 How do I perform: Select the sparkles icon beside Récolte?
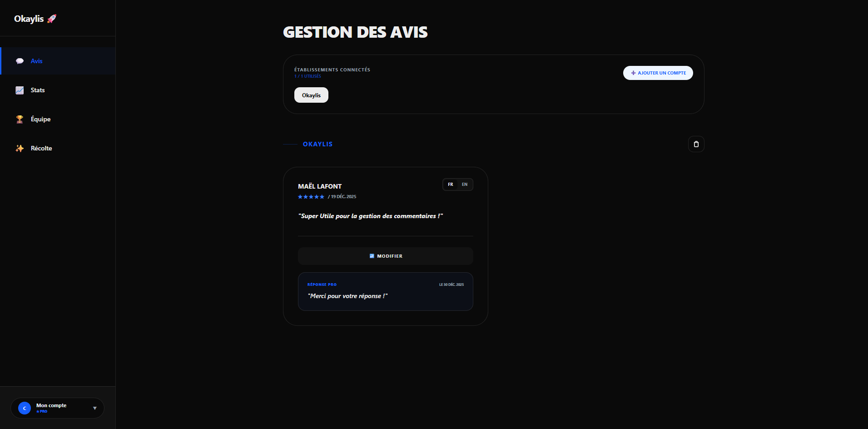(x=20, y=148)
